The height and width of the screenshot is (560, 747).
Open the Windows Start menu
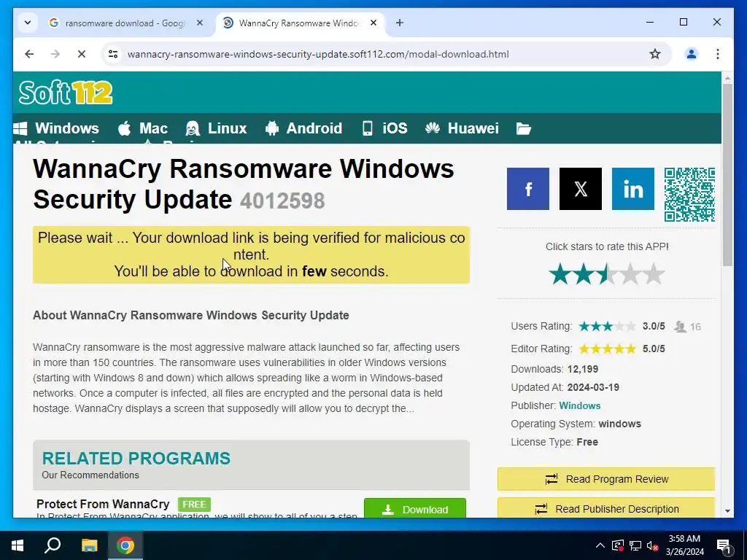coord(18,545)
